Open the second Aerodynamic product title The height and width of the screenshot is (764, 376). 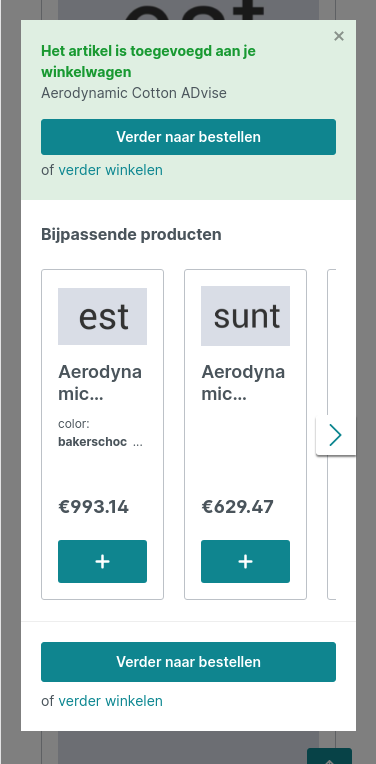(243, 383)
